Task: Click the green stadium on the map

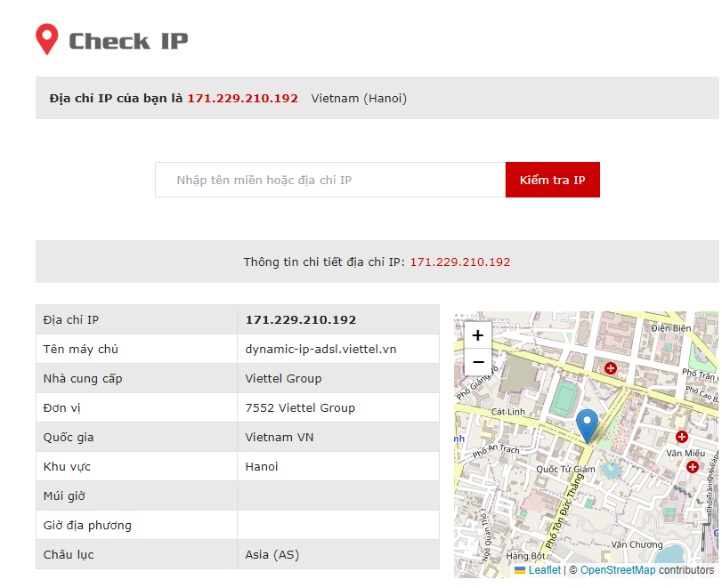Action: click(566, 399)
